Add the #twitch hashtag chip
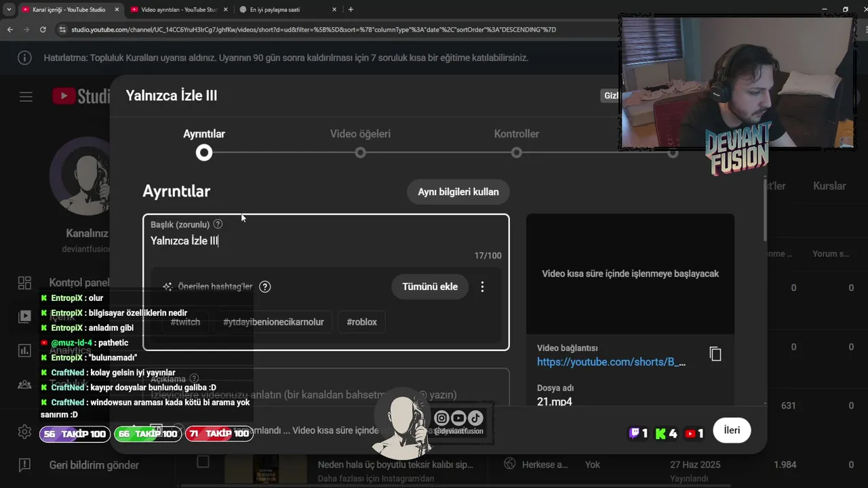 coord(185,322)
